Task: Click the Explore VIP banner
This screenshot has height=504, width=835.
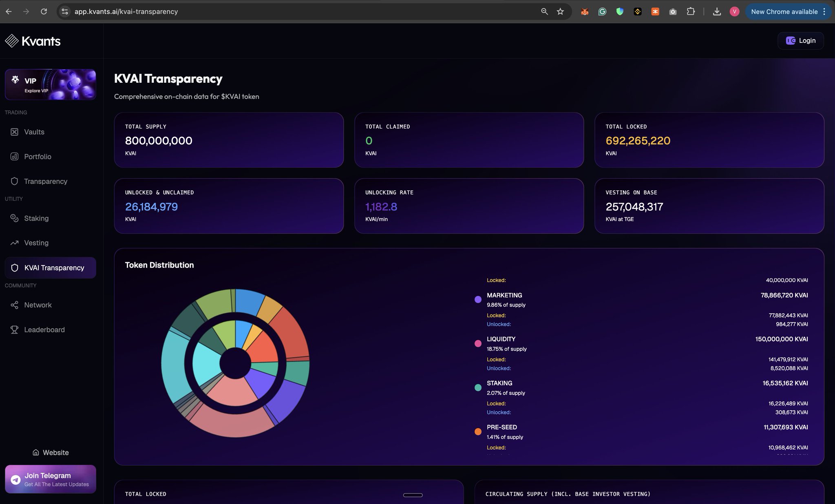Action: [x=51, y=84]
